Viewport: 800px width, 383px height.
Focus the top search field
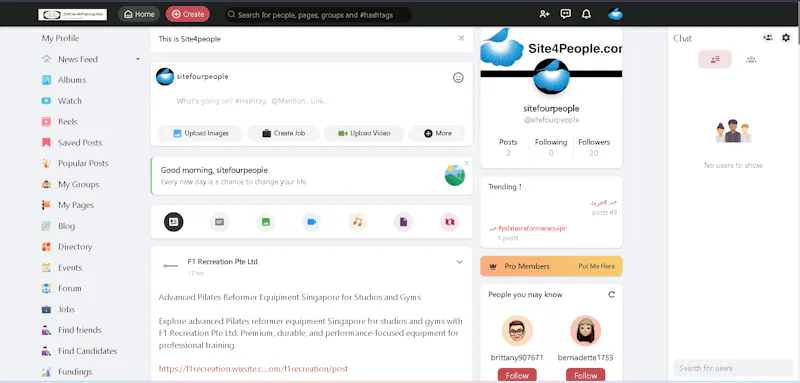tap(319, 15)
